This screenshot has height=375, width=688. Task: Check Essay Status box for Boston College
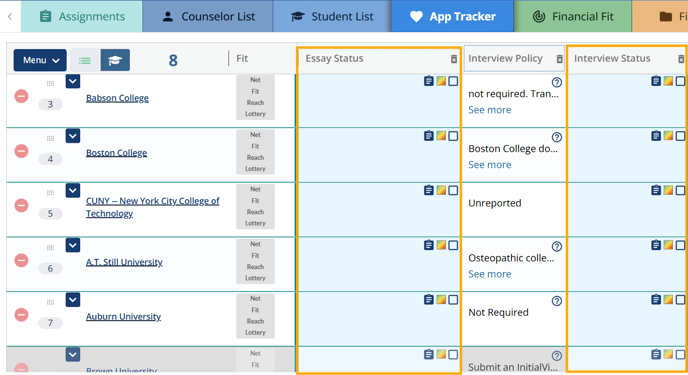click(x=453, y=136)
